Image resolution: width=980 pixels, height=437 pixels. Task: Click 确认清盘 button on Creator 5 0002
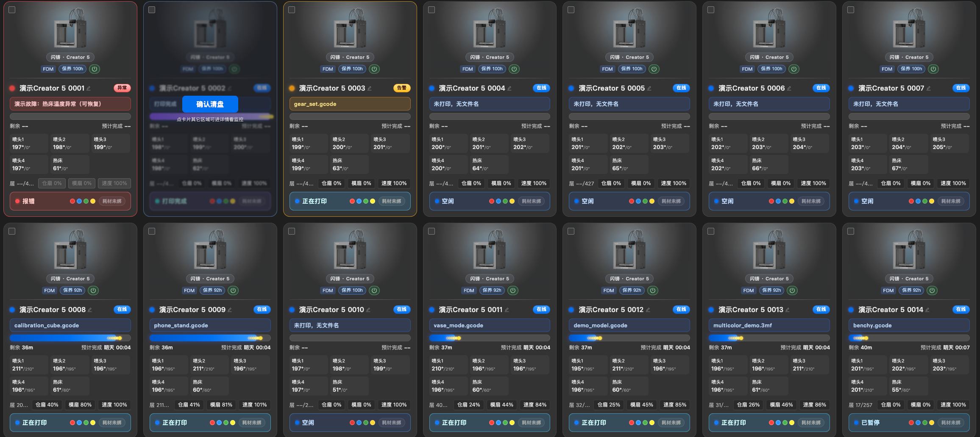[210, 104]
